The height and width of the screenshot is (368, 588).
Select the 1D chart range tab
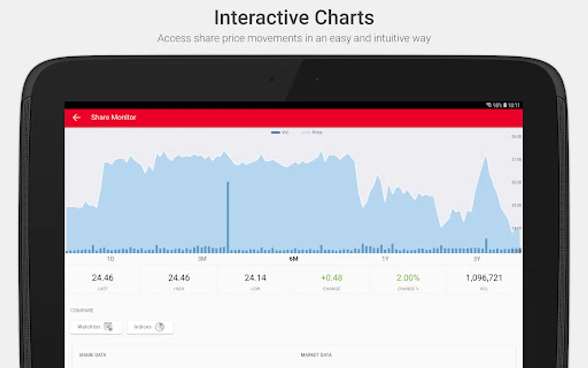pyautogui.click(x=110, y=259)
